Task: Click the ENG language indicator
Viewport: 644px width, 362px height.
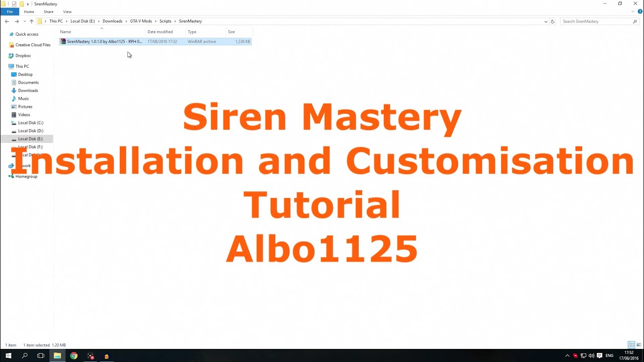Action: (609, 355)
